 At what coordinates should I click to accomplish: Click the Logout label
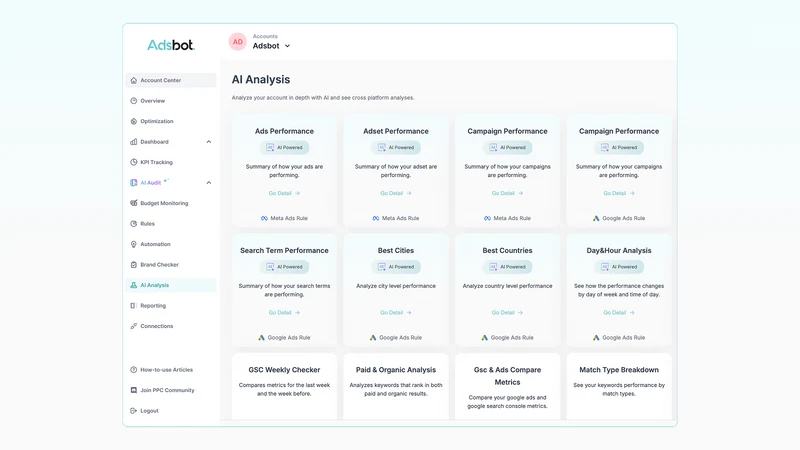149,411
